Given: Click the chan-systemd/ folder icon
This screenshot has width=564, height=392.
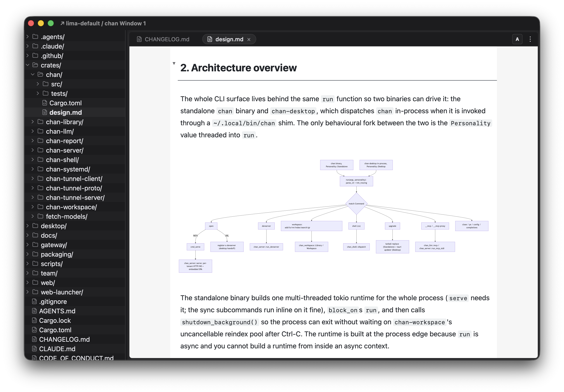Looking at the screenshot, I should (x=41, y=169).
